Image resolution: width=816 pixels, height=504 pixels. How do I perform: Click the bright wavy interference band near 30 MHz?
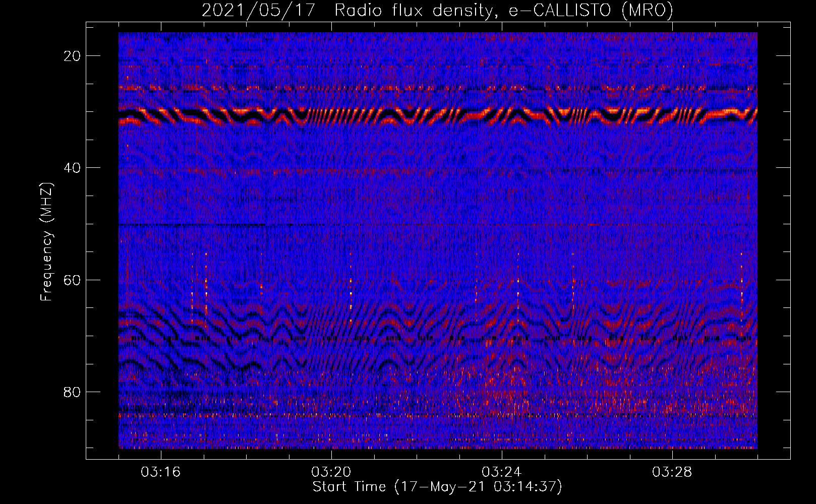(x=438, y=116)
